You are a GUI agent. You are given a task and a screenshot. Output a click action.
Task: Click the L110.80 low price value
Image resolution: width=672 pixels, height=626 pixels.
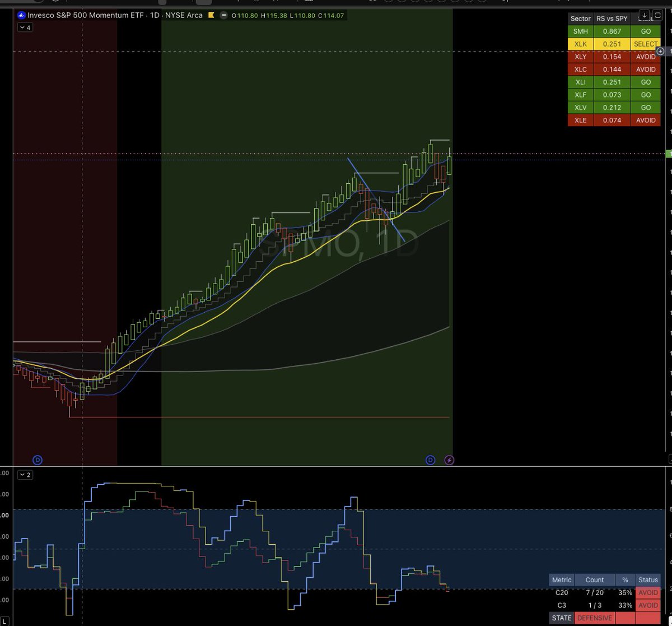click(302, 16)
